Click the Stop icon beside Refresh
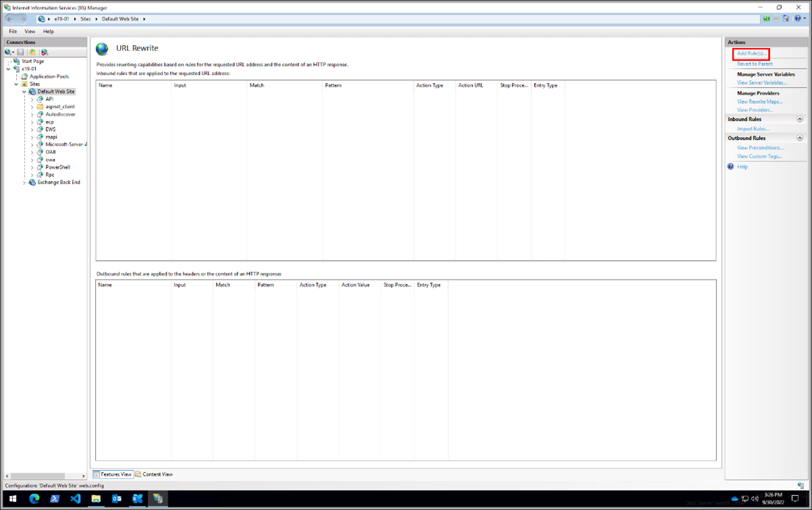This screenshot has width=812, height=510. (776, 19)
